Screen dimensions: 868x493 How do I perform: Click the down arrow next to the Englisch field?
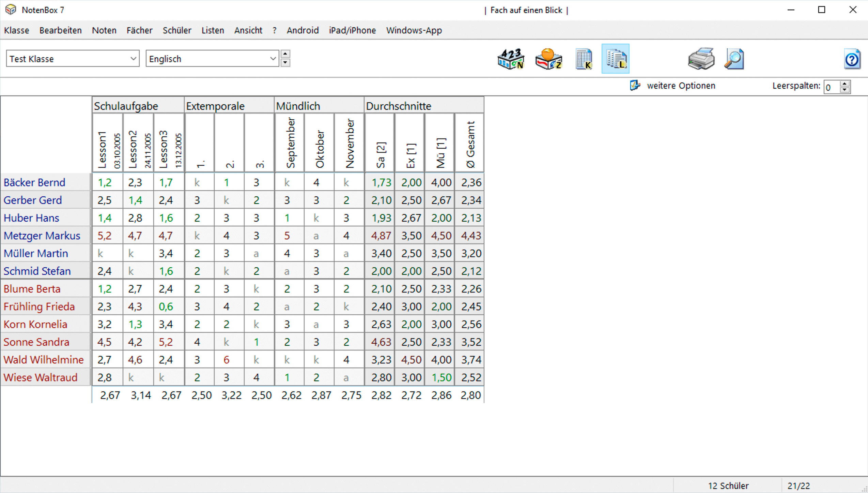click(285, 63)
